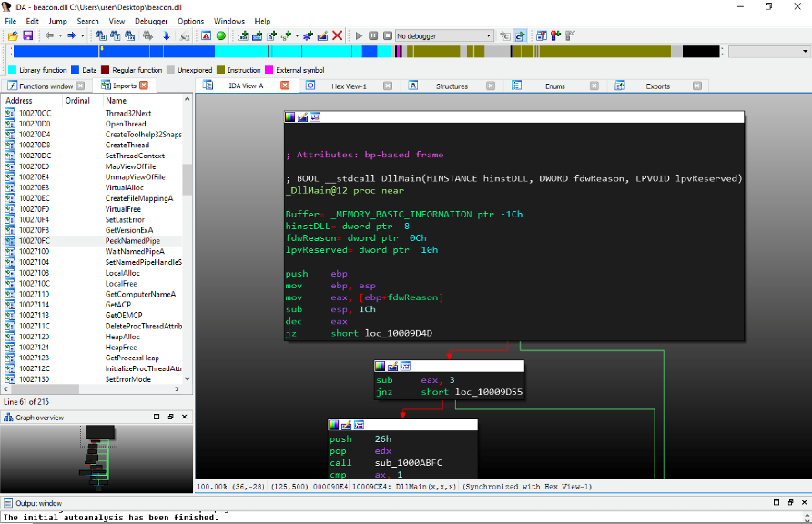Click the Graph overview thumbnail
The image size is (812, 524).
pyautogui.click(x=96, y=459)
